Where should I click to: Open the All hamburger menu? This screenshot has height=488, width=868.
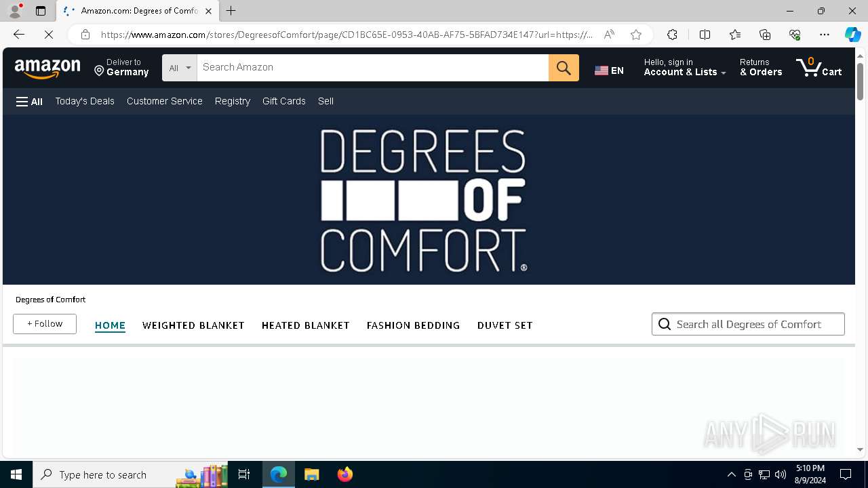tap(29, 102)
